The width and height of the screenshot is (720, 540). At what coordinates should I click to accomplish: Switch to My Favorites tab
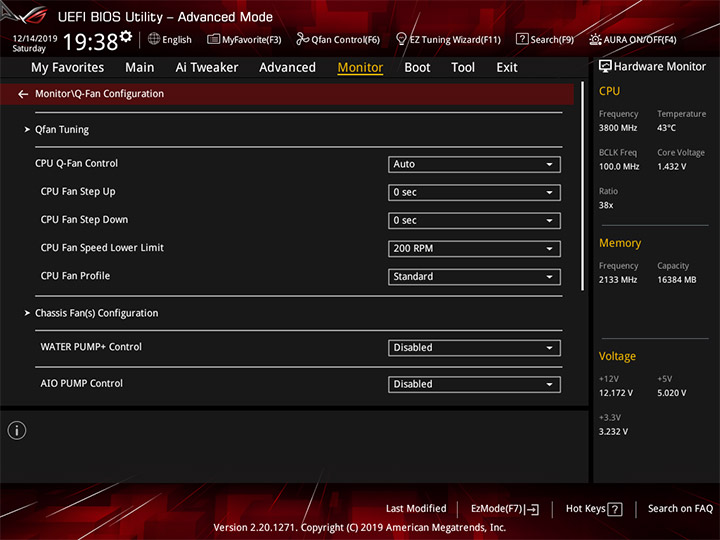pos(68,68)
